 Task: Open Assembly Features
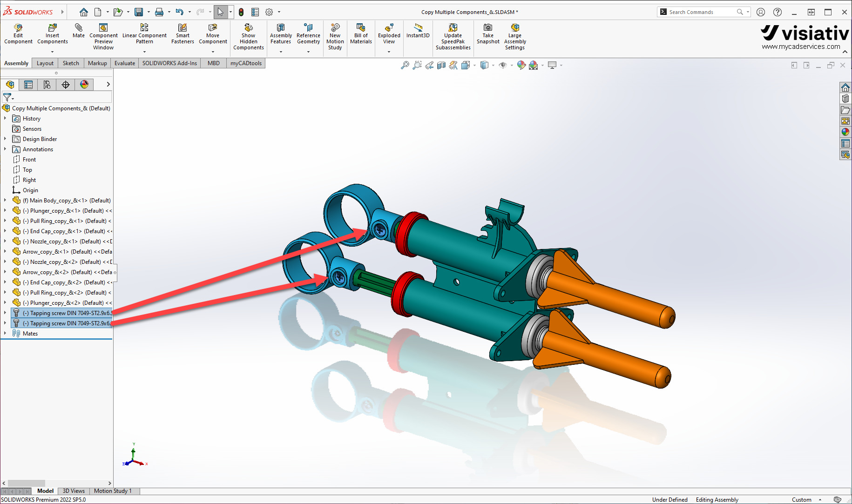281,34
